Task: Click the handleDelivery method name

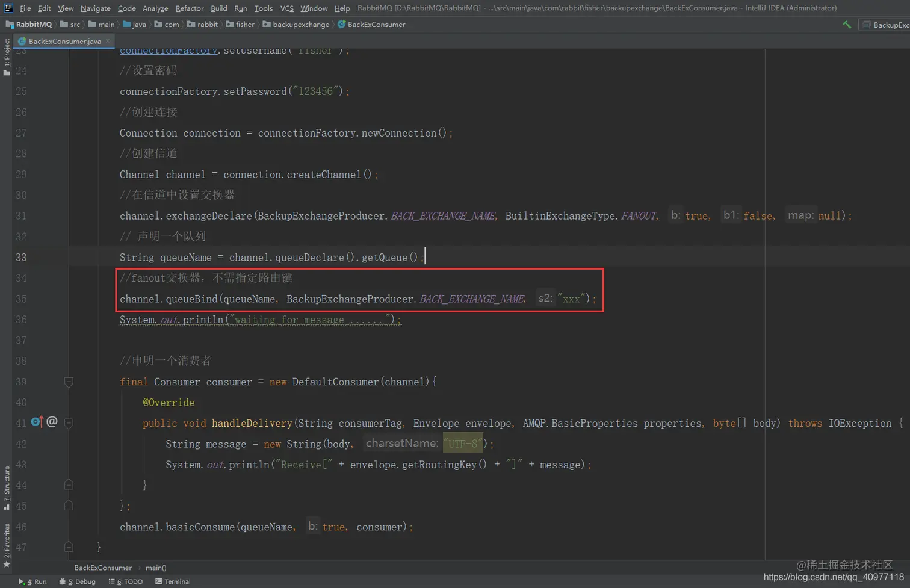Action: 252,423
